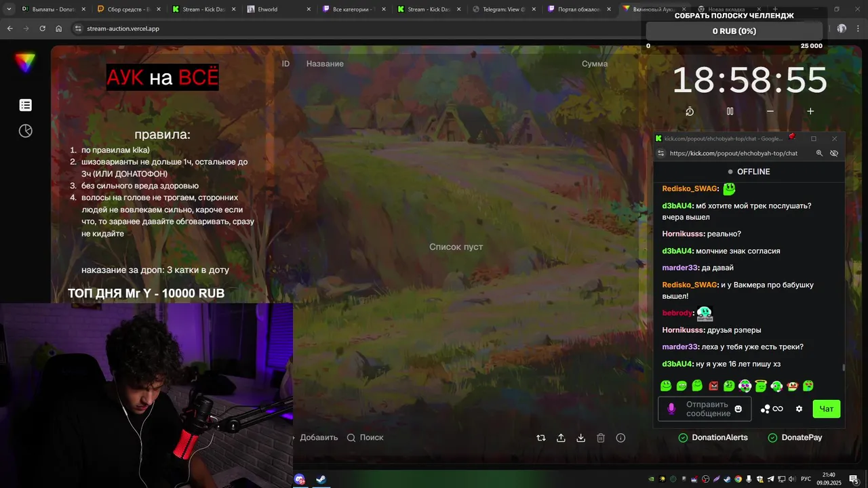Switch to the Сбор средств browser tab
This screenshot has height=488, width=868.
pyautogui.click(x=129, y=9)
